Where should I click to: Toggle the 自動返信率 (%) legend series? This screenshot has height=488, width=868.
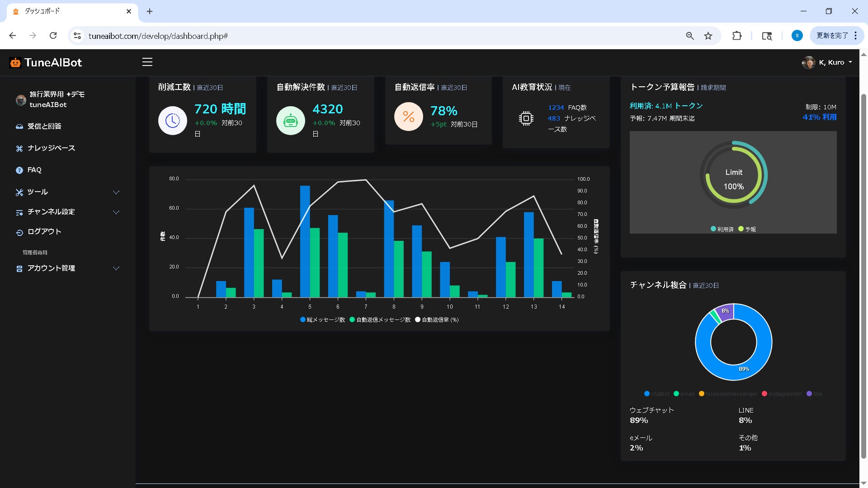point(437,320)
